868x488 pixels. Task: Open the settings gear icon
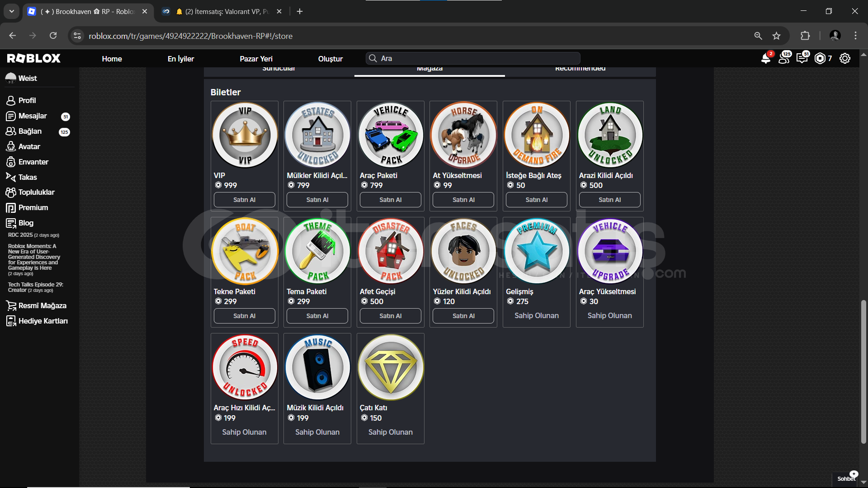click(x=845, y=58)
